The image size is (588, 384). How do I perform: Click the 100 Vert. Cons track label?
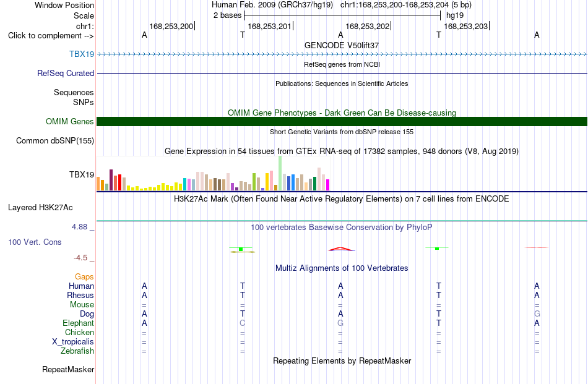point(35,242)
